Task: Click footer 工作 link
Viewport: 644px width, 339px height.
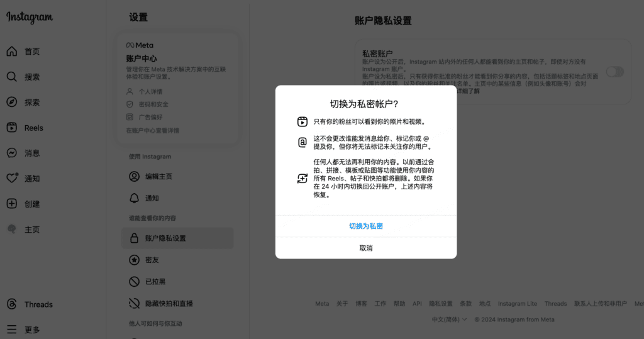Action: (x=380, y=304)
